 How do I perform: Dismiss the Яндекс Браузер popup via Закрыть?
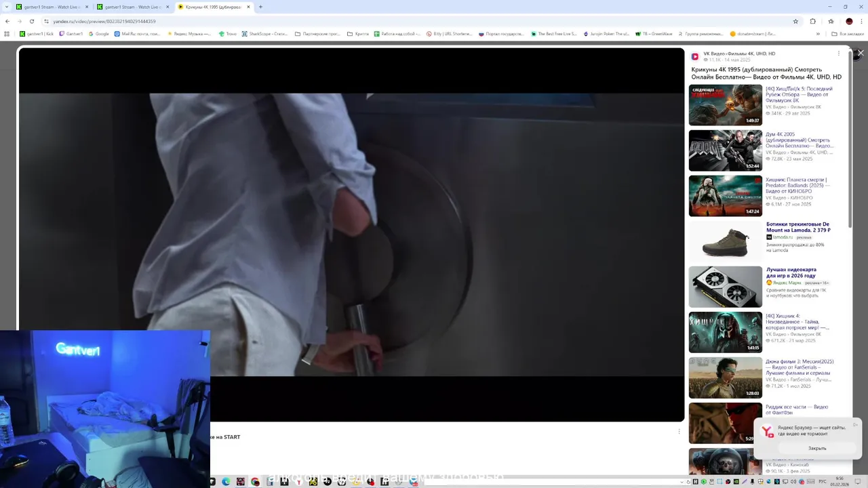click(x=817, y=448)
